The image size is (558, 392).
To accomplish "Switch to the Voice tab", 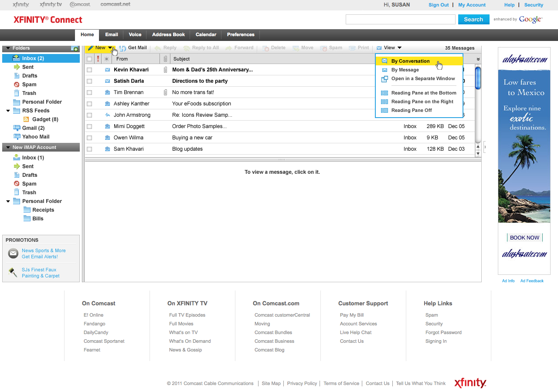I will pos(135,35).
